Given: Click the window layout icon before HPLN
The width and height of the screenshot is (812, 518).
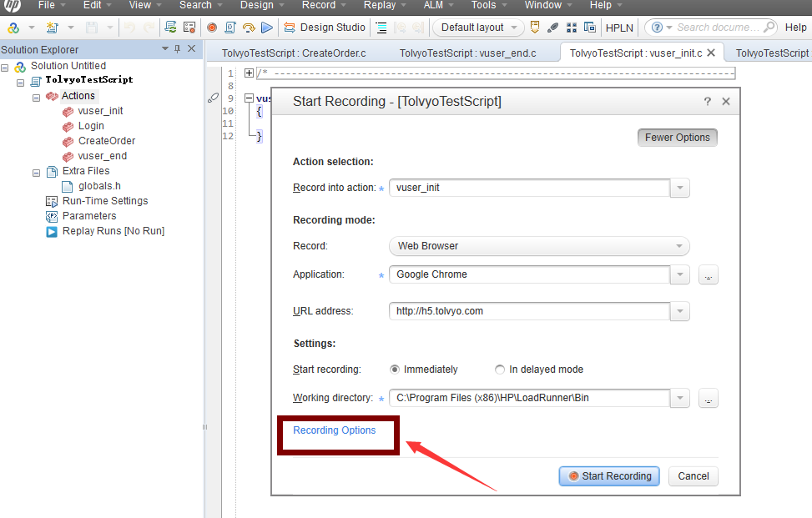Looking at the screenshot, I should (590, 27).
